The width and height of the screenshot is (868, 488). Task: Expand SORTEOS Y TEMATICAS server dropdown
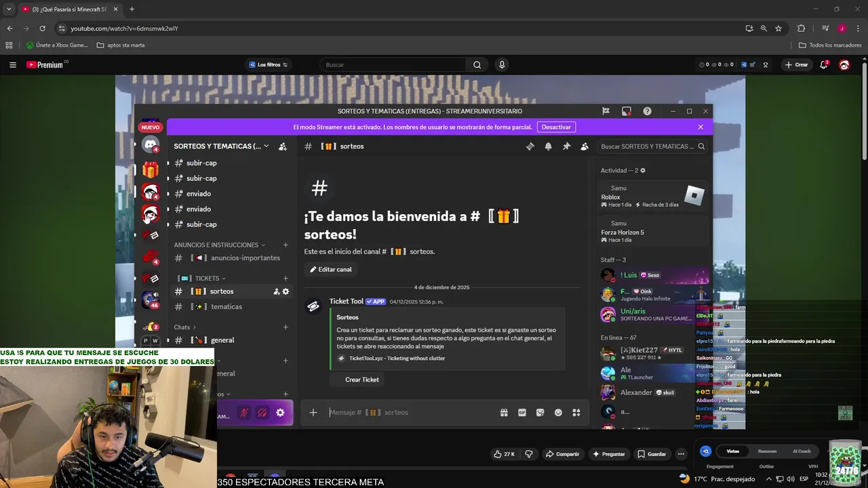[221, 146]
